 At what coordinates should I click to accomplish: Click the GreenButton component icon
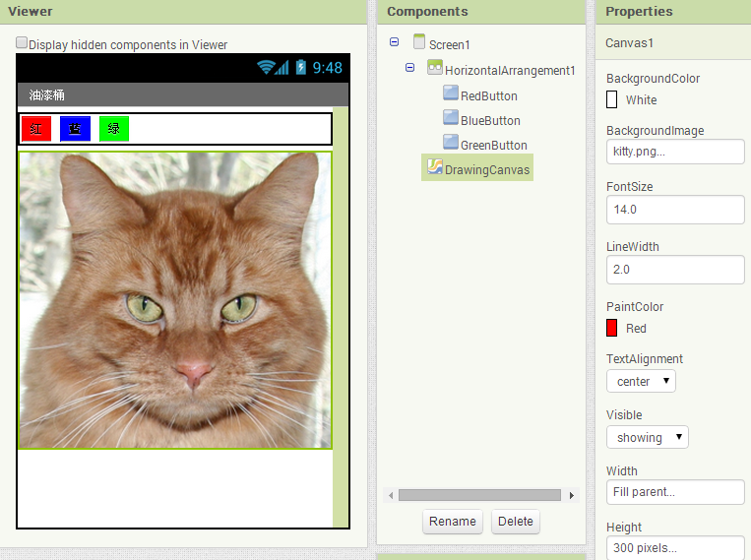[451, 143]
